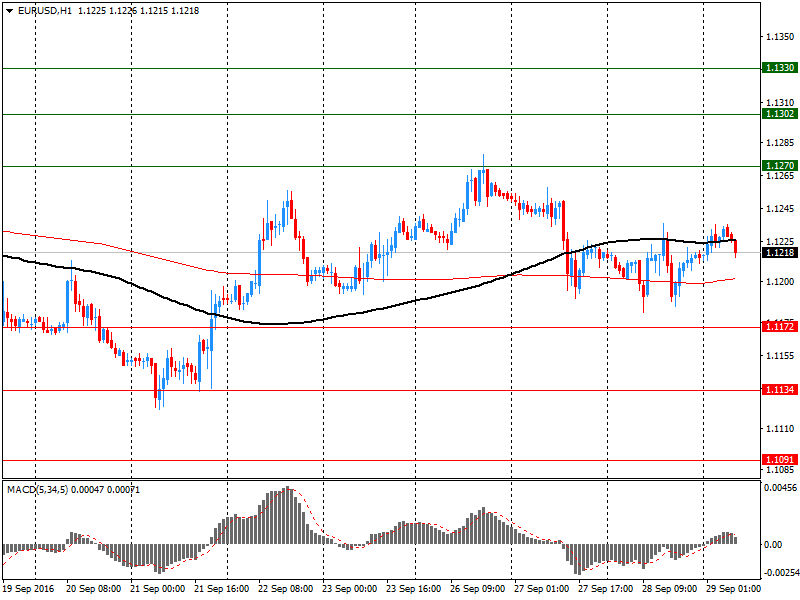Click the 1.1350 price scale value
Image resolution: width=800 pixels, height=600 pixels.
point(780,37)
